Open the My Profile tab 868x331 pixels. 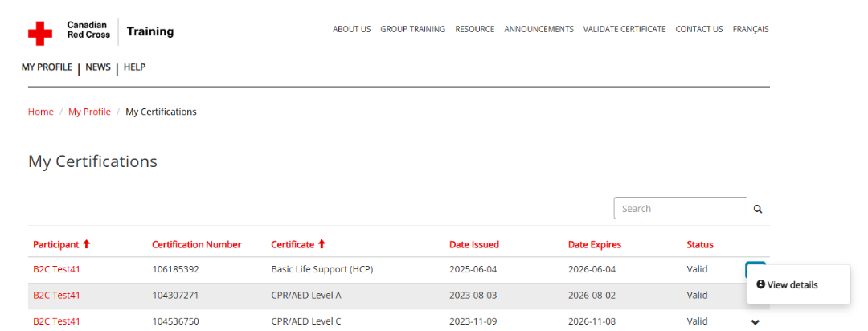click(47, 67)
